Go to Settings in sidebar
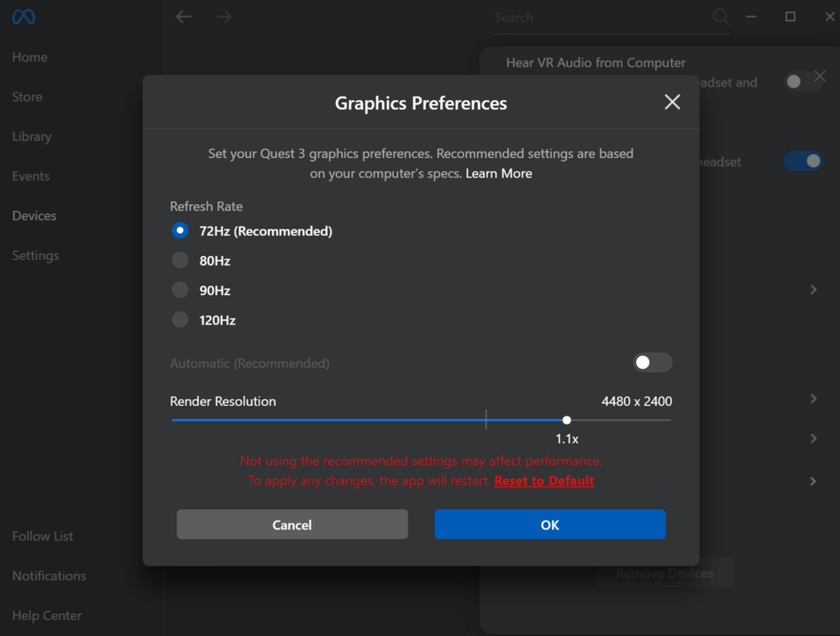Screen dimensions: 840x636 [x=35, y=255]
